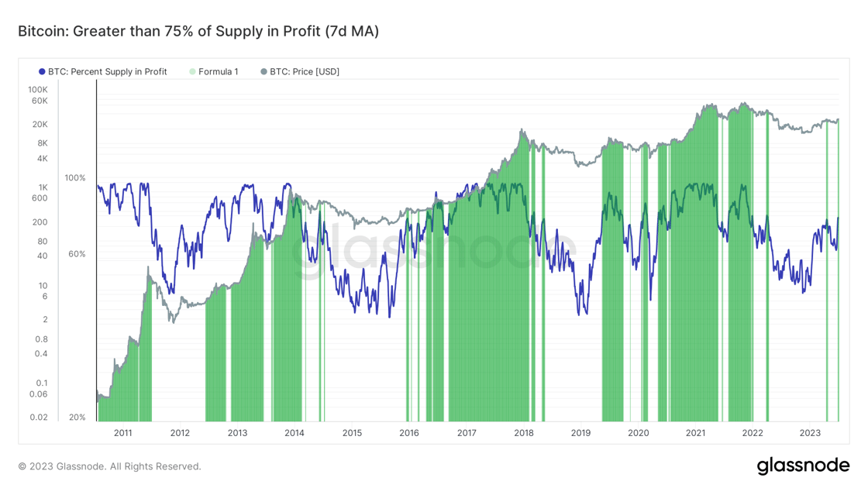Viewport: 868px width, 488px height.
Task: Click the gray BTC Price legend dot
Action: coord(264,72)
